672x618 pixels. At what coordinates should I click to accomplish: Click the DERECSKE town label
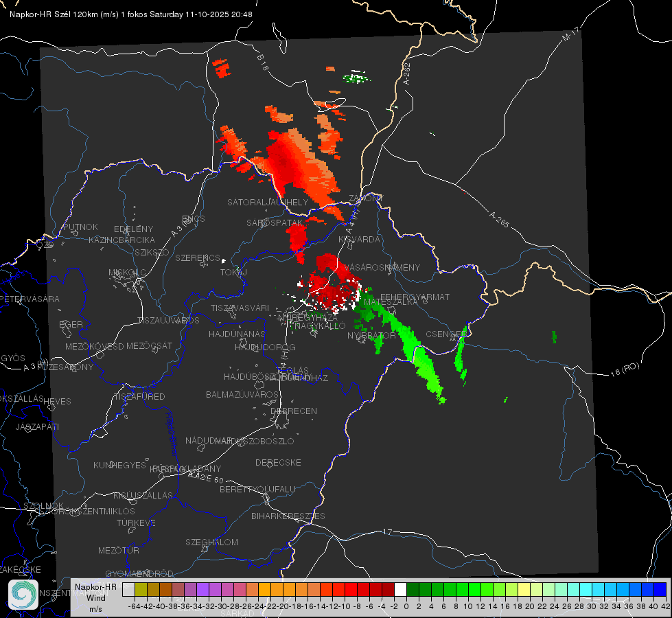point(278,462)
